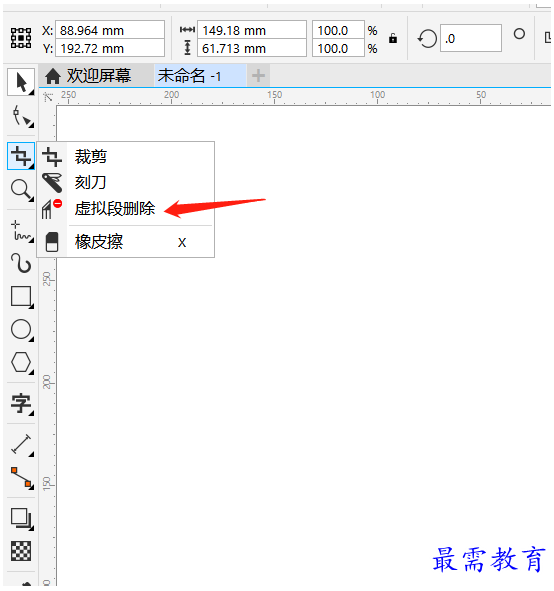Screen dimensions: 554x591
Task: Select the Pick (arrow) tool
Action: [x=21, y=82]
